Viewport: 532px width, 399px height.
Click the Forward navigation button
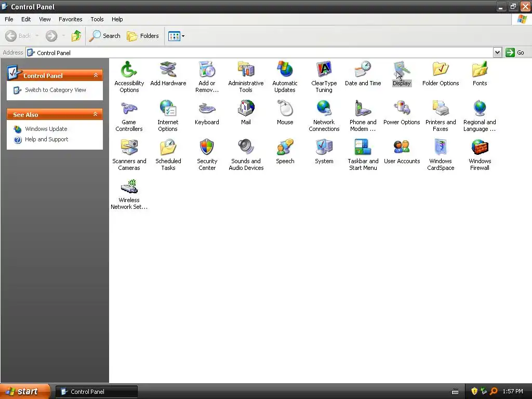(51, 36)
